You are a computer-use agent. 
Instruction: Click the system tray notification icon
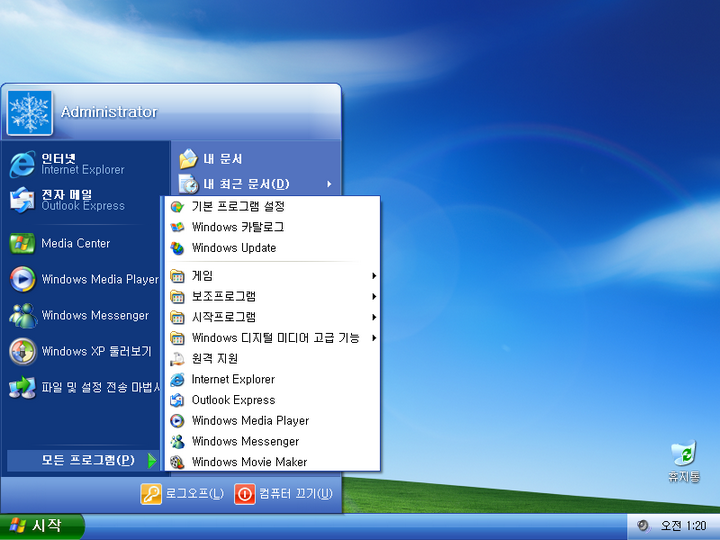point(642,525)
